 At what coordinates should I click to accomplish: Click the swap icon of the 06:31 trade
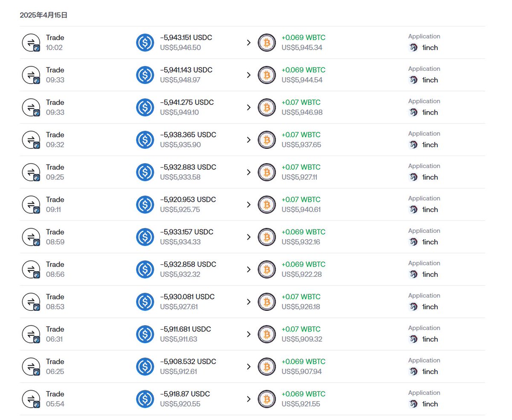[x=31, y=334]
